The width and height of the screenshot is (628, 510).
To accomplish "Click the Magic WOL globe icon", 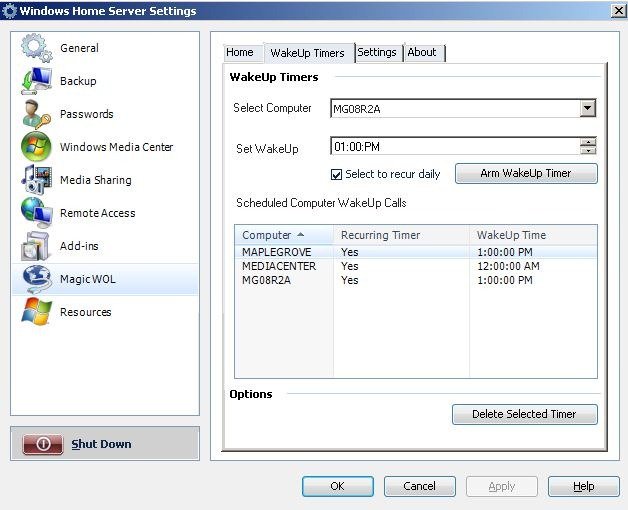I will point(36,279).
